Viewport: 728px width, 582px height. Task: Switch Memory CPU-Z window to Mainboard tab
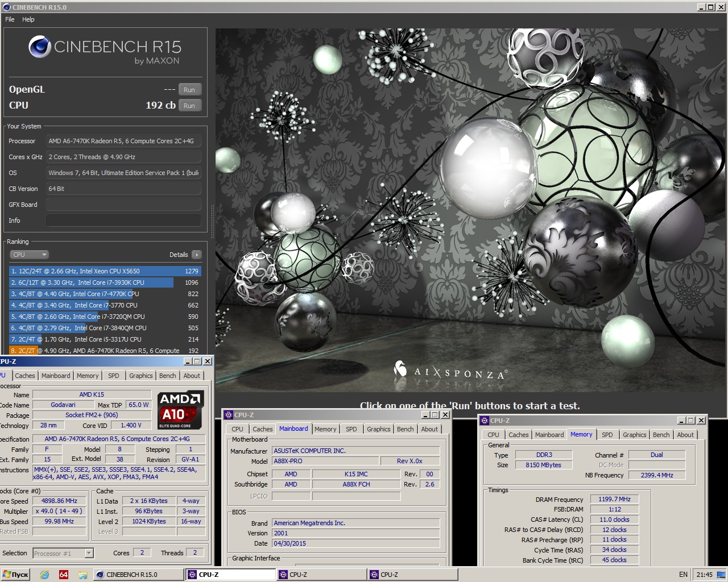tap(549, 435)
